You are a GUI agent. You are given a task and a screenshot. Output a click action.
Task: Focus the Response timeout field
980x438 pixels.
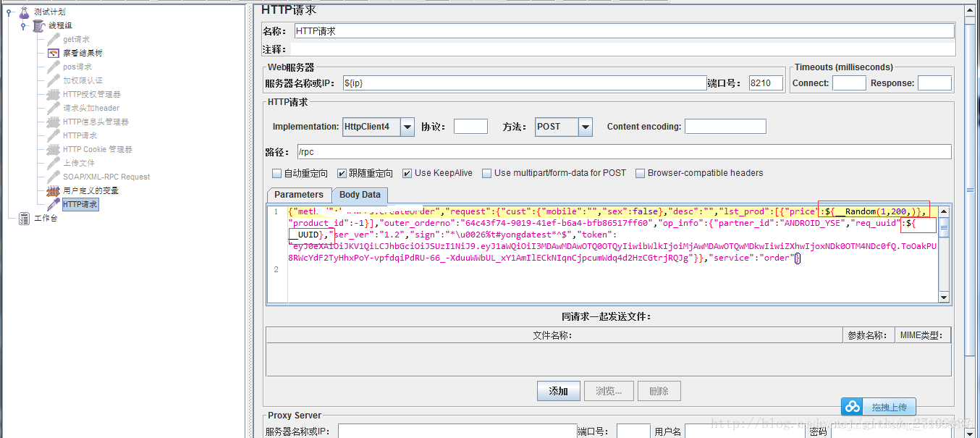(x=934, y=83)
